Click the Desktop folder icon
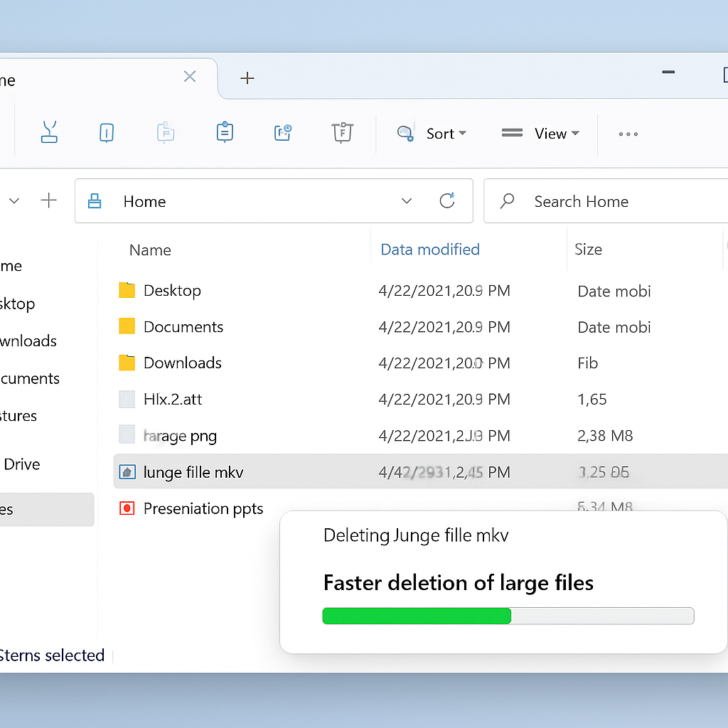The height and width of the screenshot is (728, 728). coord(127,290)
